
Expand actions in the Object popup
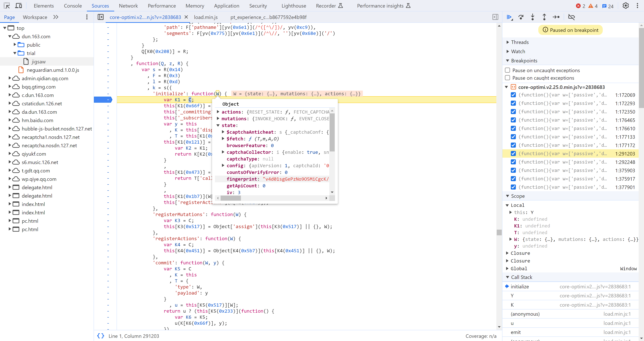pyautogui.click(x=218, y=112)
